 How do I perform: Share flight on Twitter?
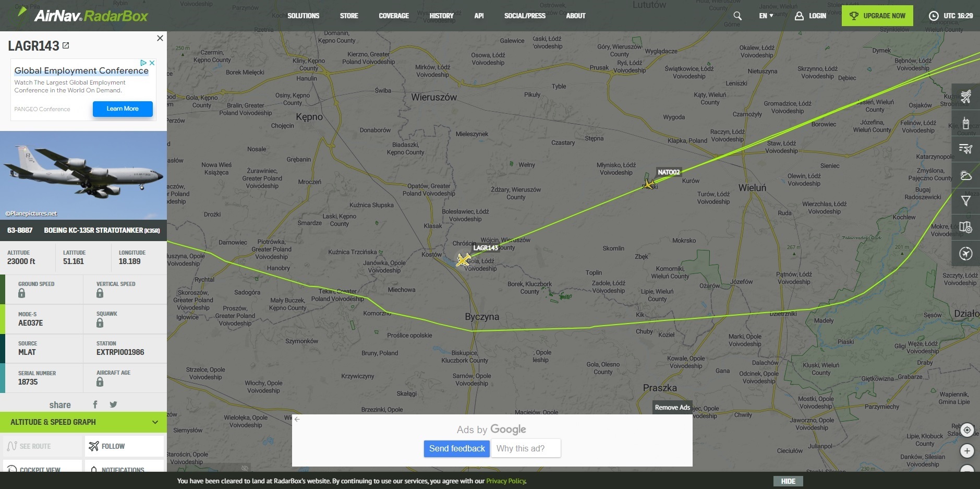[x=113, y=404]
